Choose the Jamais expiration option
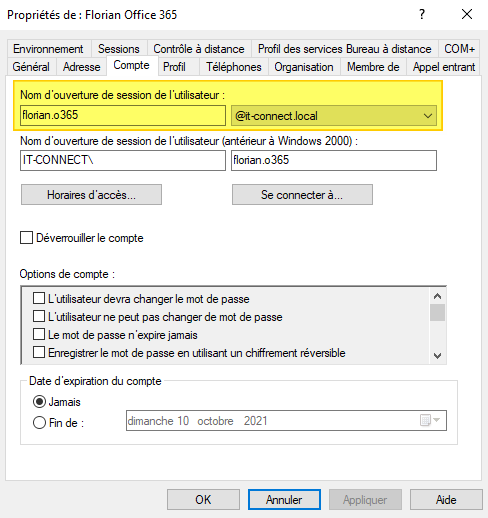This screenshot has height=518, width=488. [x=39, y=402]
